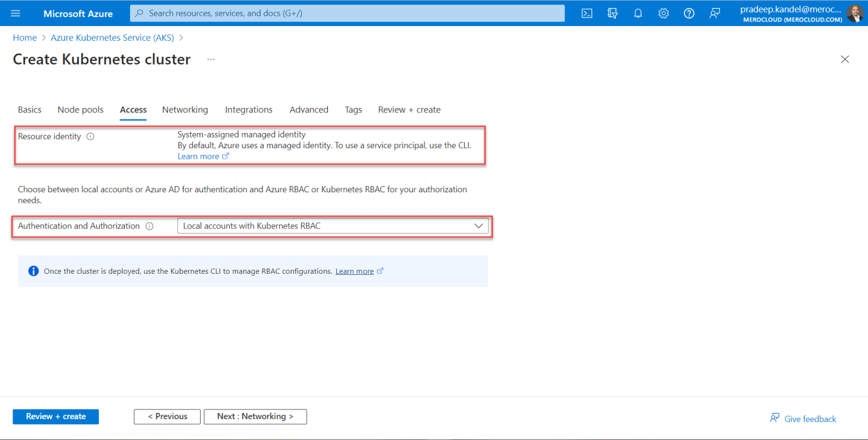Open the Learn more link under Resource identity
This screenshot has height=440, width=868.
click(199, 156)
